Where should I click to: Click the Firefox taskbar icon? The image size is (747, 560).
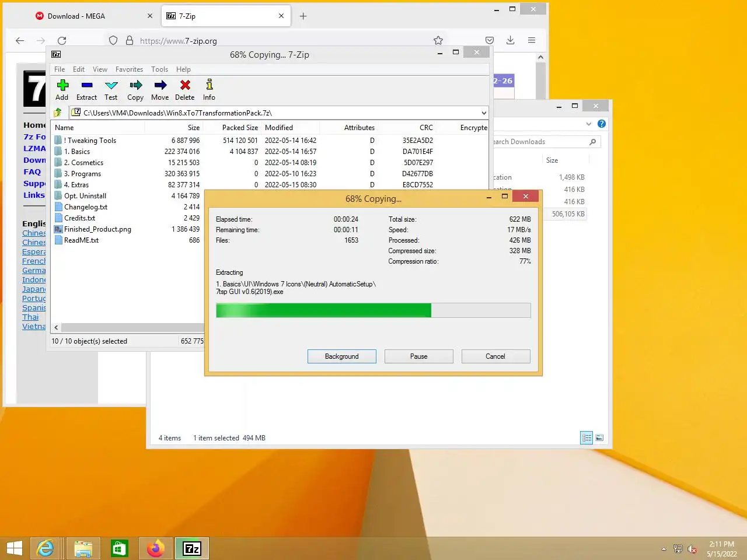[156, 548]
